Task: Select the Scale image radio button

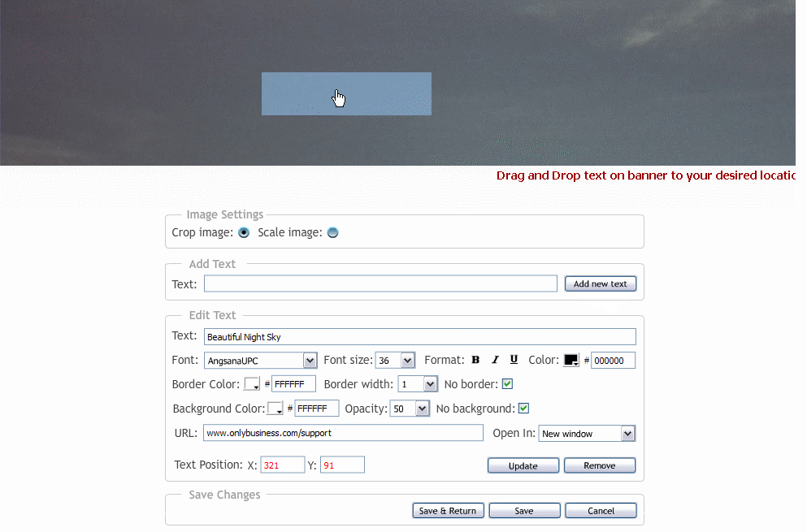Action: coord(333,232)
